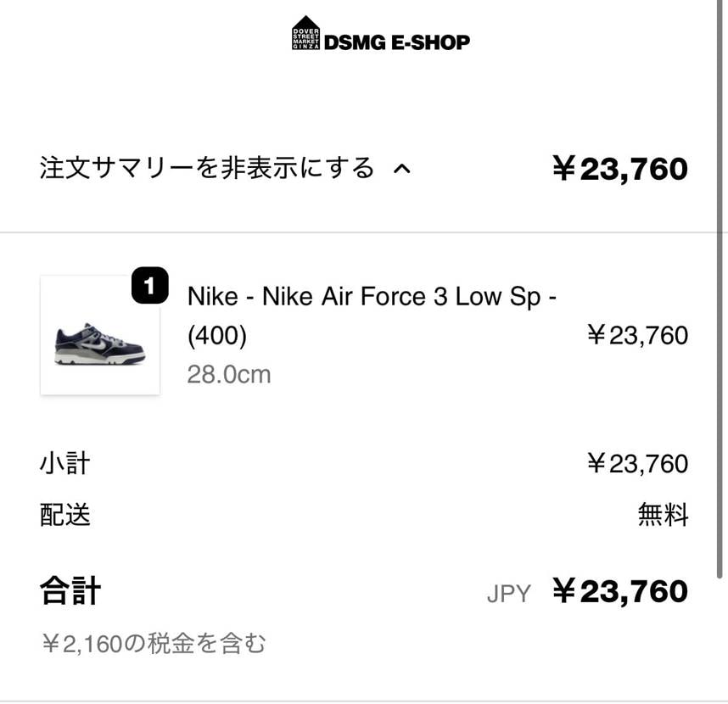This screenshot has width=728, height=704.
Task: Click the upward arrow next to the summary text
Action: [405, 168]
